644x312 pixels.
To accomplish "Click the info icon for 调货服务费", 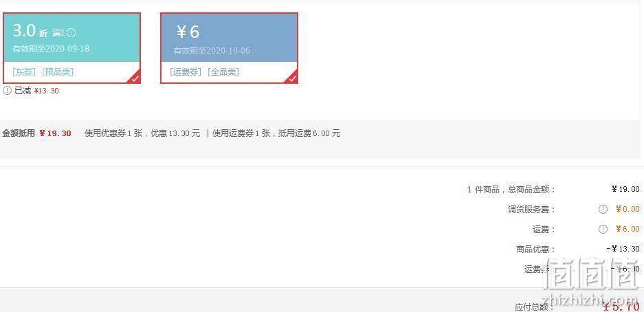I will point(603,210).
